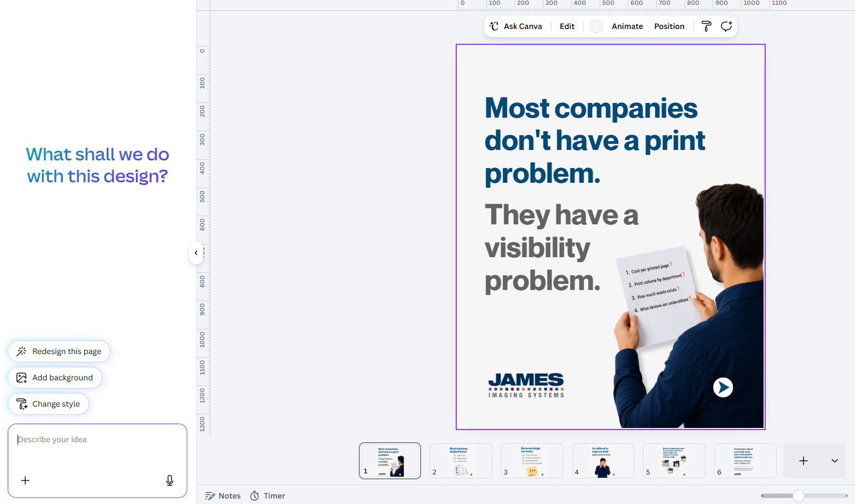Select page 5 thumbnail

[674, 461]
